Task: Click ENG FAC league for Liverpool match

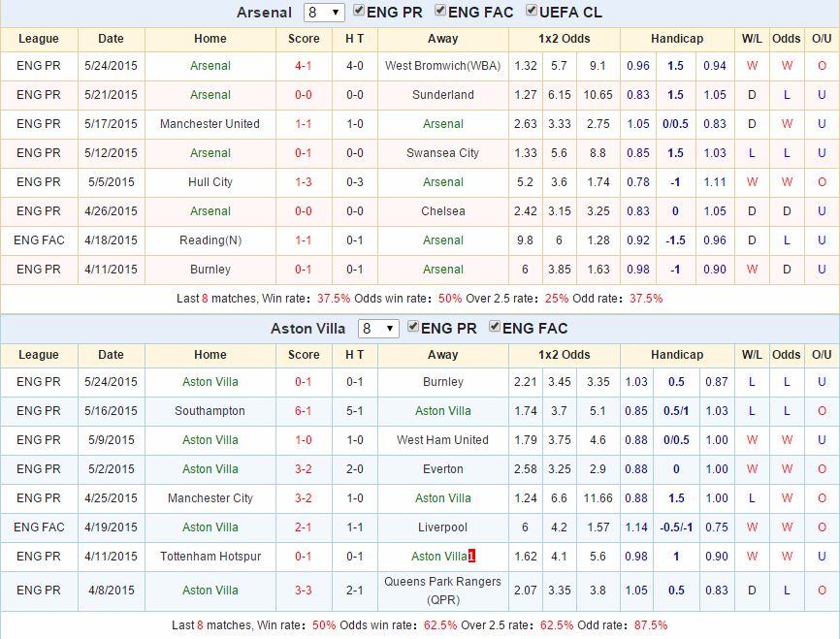Action: (39, 527)
